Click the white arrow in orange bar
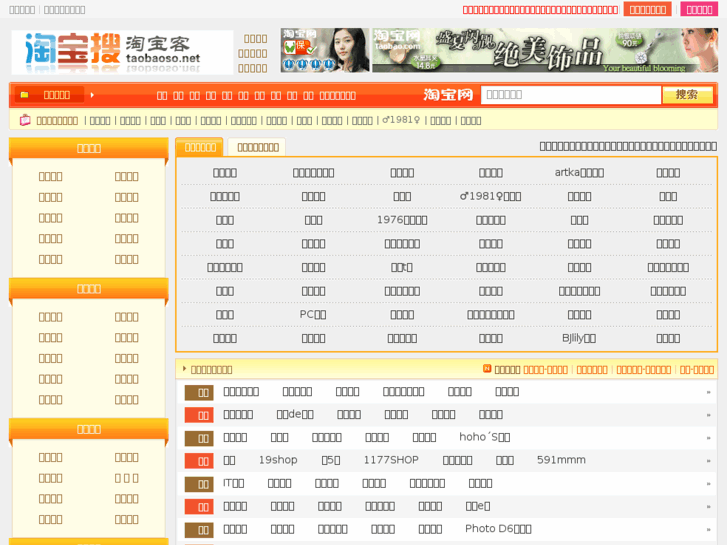This screenshot has height=545, width=727. [x=92, y=95]
